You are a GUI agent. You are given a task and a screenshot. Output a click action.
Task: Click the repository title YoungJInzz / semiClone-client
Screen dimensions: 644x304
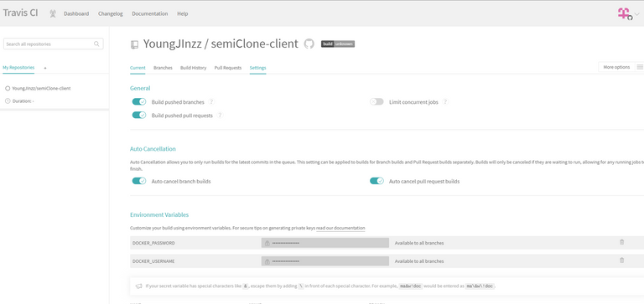click(x=221, y=44)
